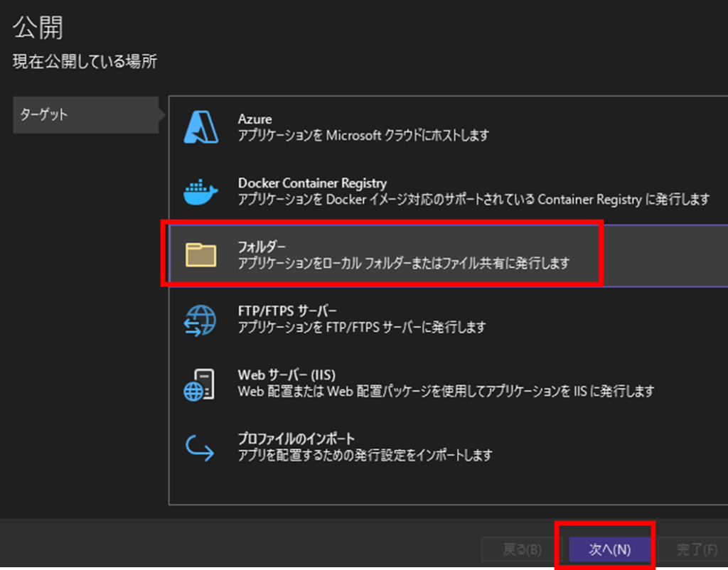Screen dimensions: 728x570
Task: Select the Docker Container Registry title
Action: pos(312,183)
